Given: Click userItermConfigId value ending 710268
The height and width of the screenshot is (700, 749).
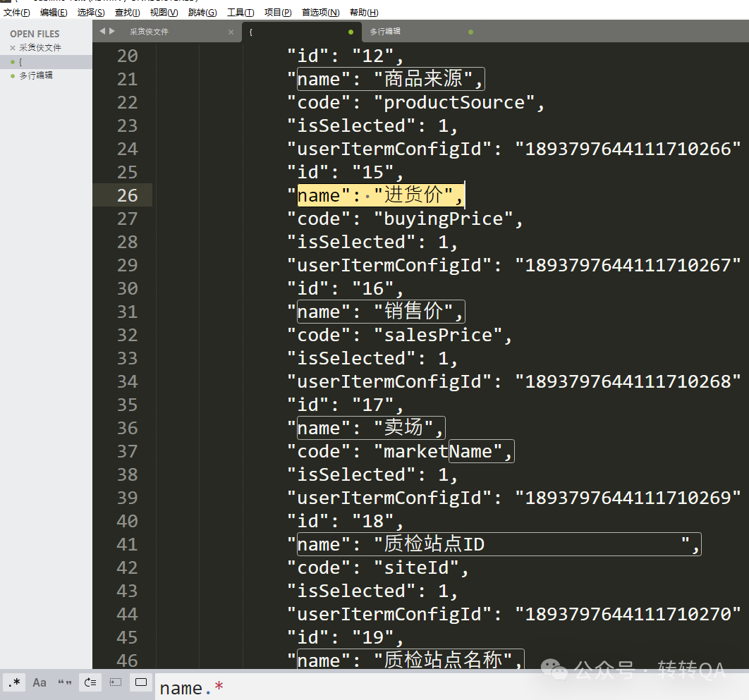Looking at the screenshot, I should pyautogui.click(x=628, y=381).
